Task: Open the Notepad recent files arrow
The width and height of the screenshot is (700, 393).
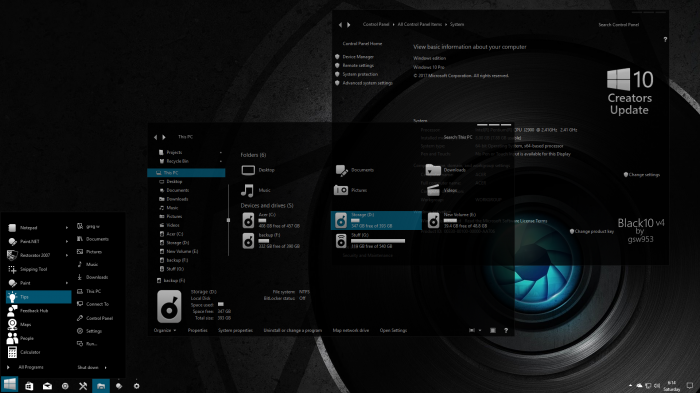Action: 67,228
